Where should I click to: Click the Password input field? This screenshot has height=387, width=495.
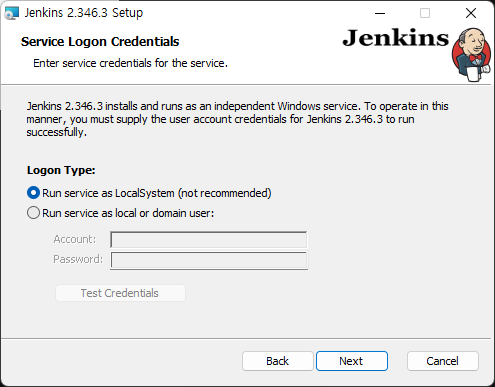pyautogui.click(x=209, y=260)
